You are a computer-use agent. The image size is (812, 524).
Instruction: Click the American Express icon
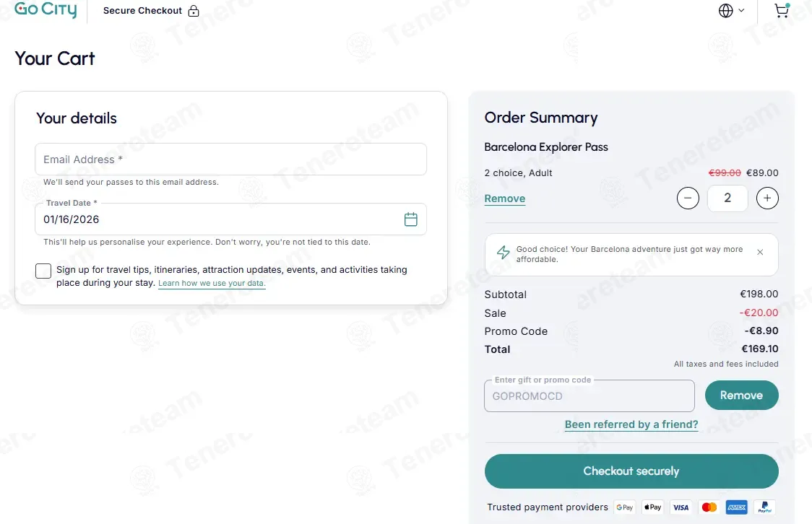click(x=736, y=507)
